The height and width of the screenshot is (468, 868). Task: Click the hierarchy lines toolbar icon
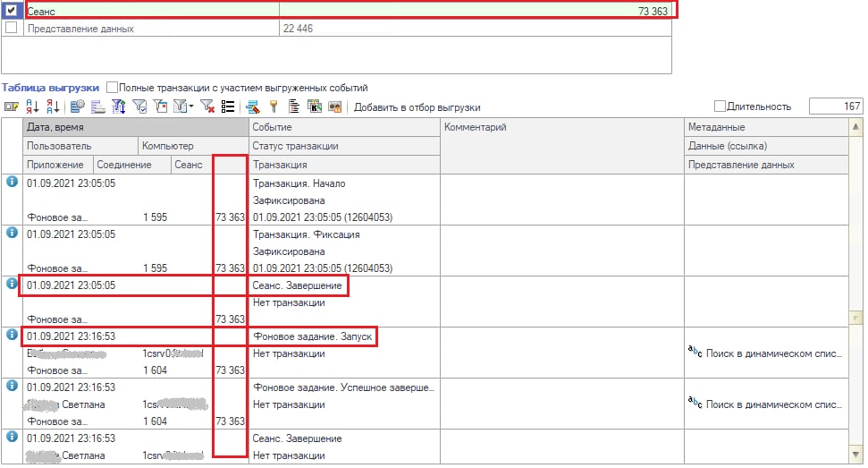[x=294, y=106]
